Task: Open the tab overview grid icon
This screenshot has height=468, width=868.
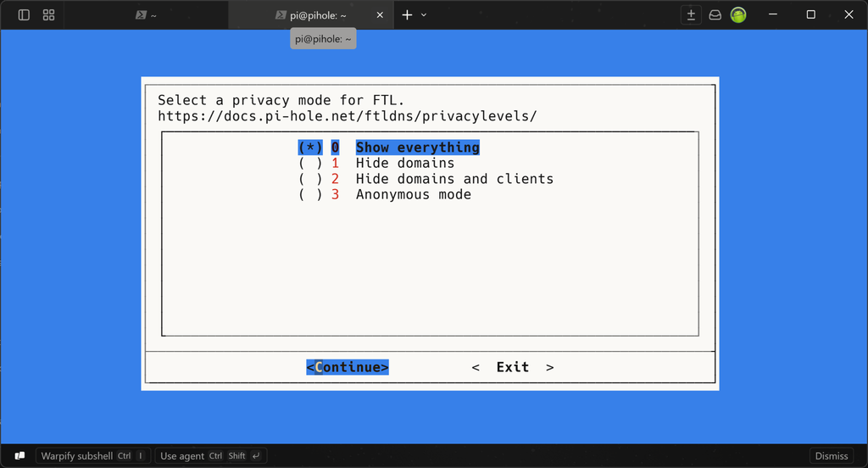Action: click(x=48, y=15)
